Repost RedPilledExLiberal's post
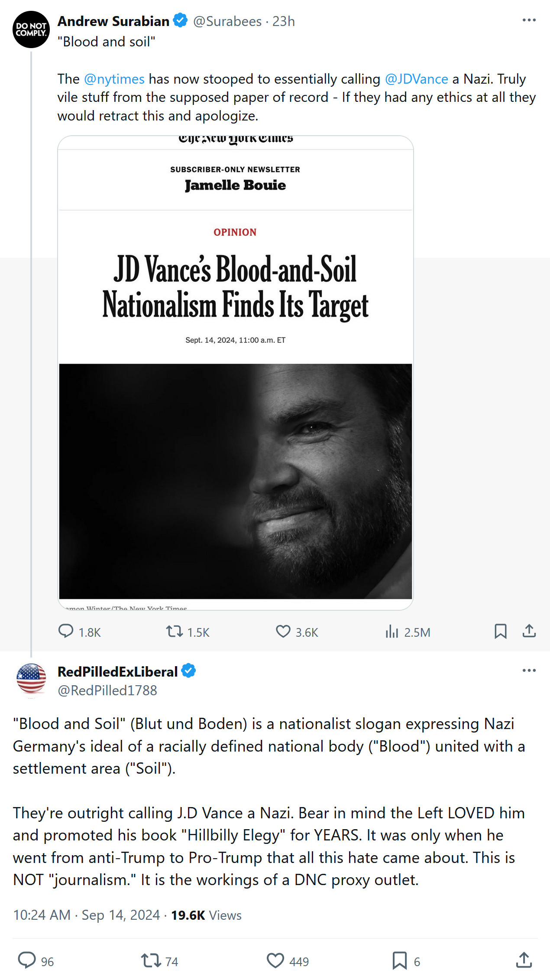Screen dimensions: 550x980 coord(151,960)
